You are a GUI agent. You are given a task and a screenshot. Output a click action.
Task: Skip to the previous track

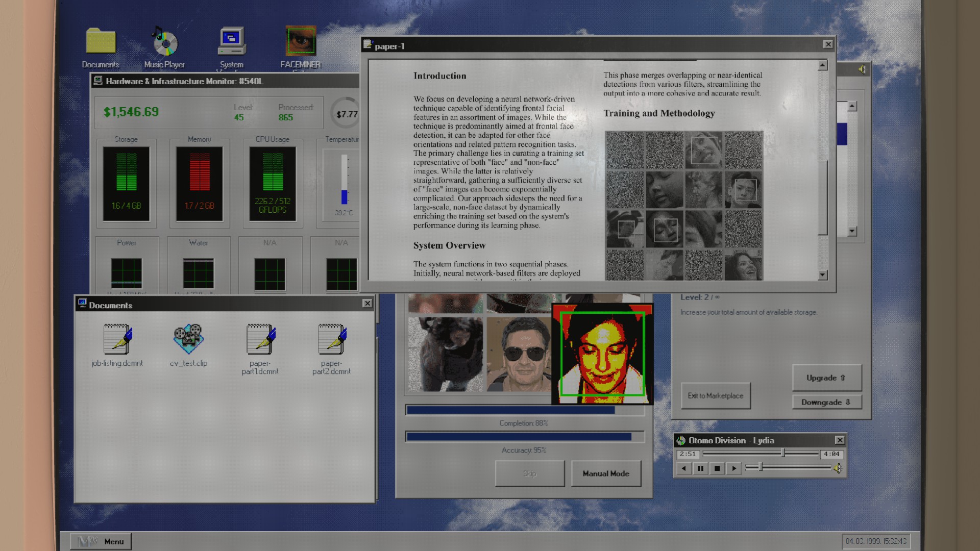684,468
